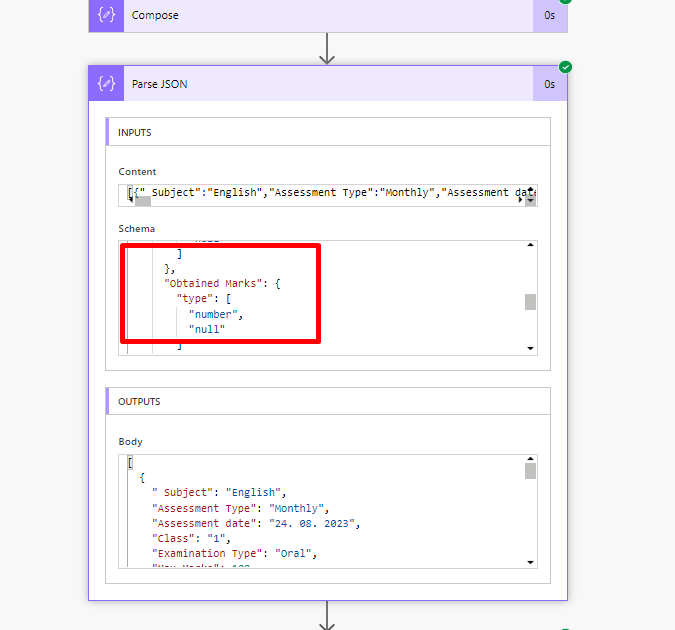
Task: Click the OUTPUTS section header
Action: click(x=328, y=401)
